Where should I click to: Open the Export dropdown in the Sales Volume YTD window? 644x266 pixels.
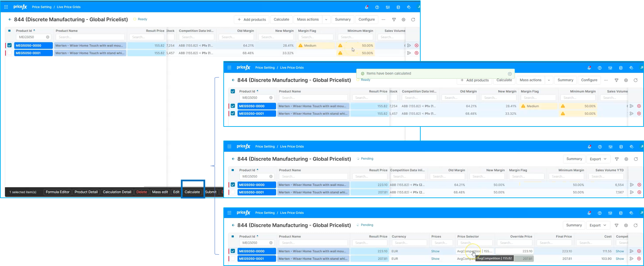[x=598, y=159]
